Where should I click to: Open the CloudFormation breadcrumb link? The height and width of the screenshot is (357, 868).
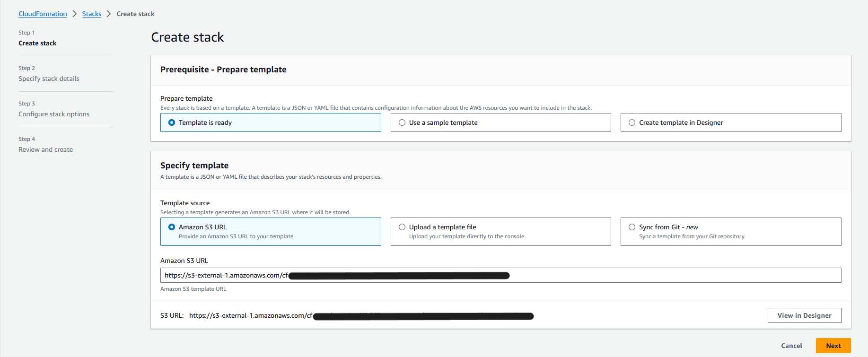pos(43,14)
